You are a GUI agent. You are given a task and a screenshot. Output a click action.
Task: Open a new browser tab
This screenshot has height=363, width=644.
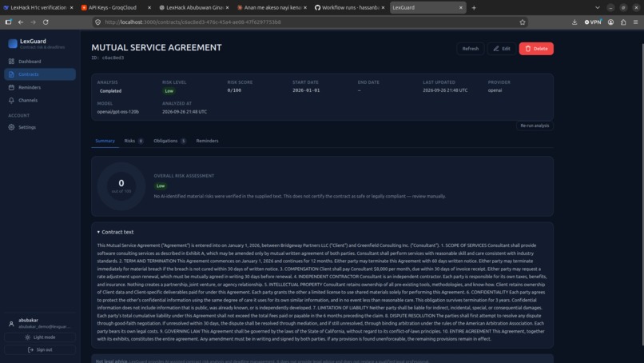click(474, 7)
